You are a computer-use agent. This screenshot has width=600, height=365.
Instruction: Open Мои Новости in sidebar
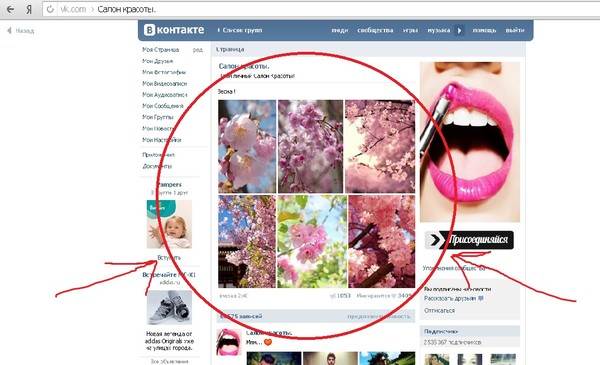tap(158, 129)
